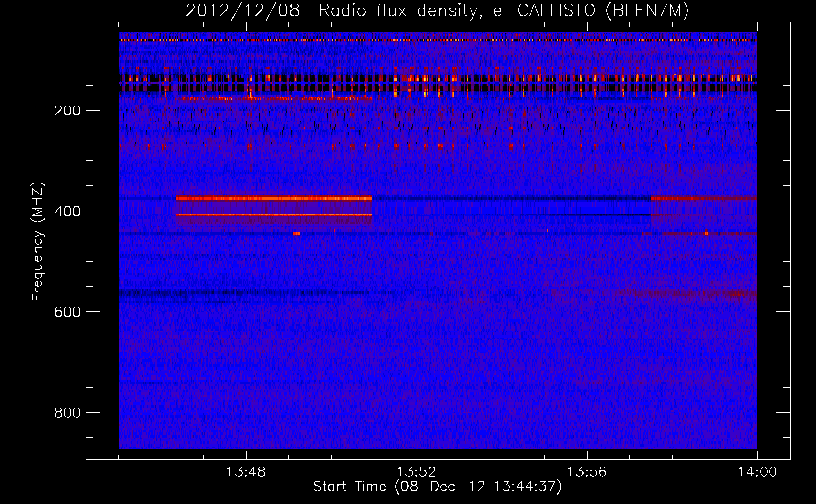Click the 13:56 time tick label
Viewport: 816px width, 504px height.
587,472
